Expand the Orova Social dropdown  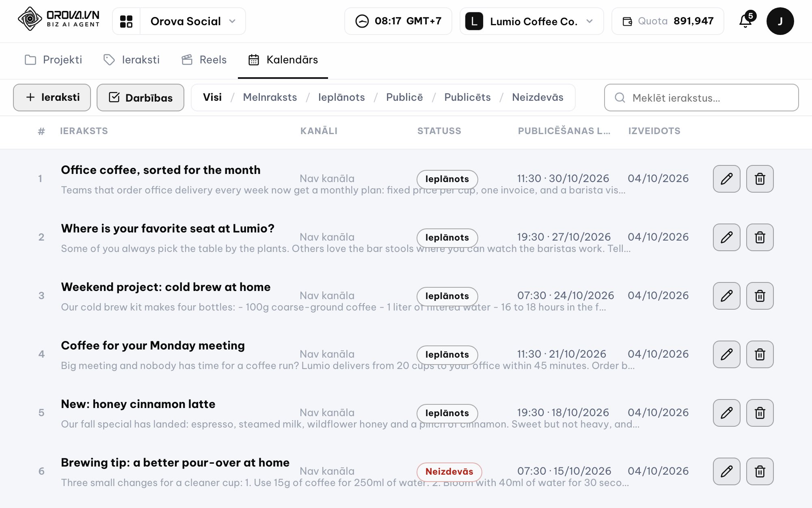[x=193, y=21]
